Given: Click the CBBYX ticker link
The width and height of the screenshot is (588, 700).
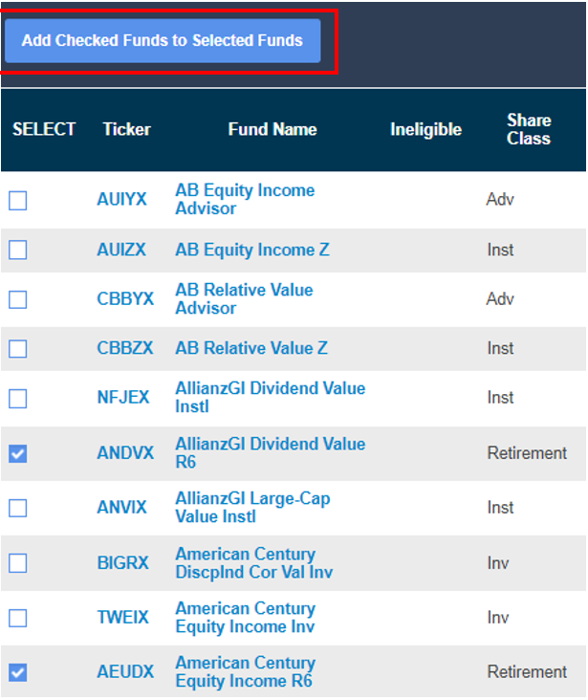Looking at the screenshot, I should pyautogui.click(x=125, y=298).
